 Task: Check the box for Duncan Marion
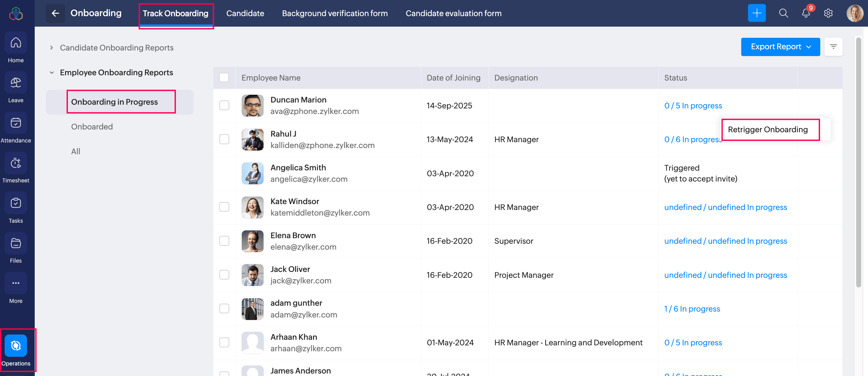224,105
